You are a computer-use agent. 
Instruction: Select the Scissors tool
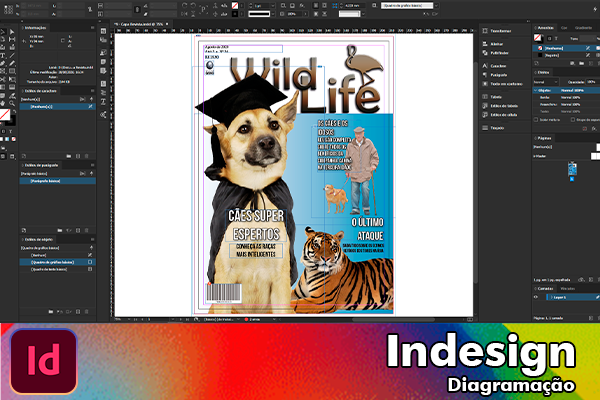pyautogui.click(x=3, y=79)
